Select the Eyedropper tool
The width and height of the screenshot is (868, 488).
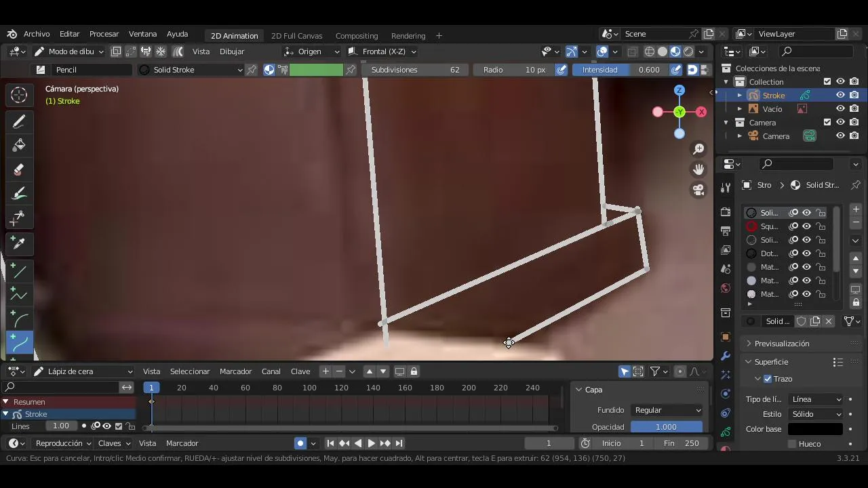19,243
